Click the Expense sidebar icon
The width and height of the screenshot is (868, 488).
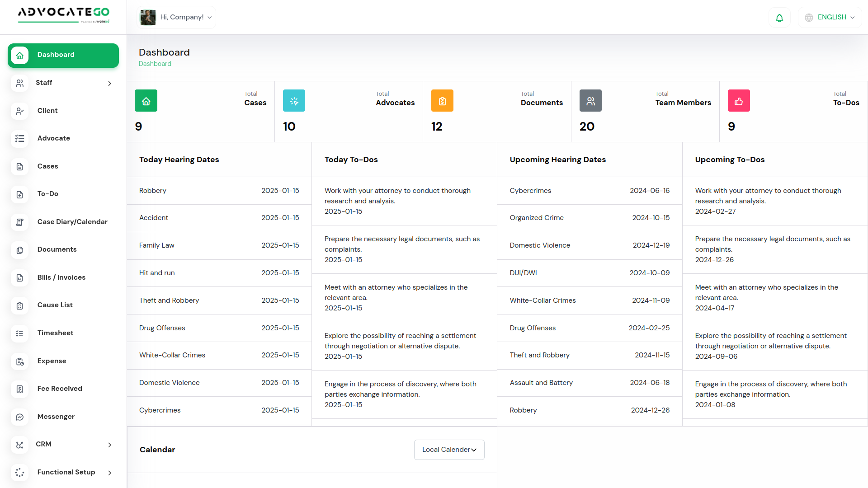(x=20, y=361)
